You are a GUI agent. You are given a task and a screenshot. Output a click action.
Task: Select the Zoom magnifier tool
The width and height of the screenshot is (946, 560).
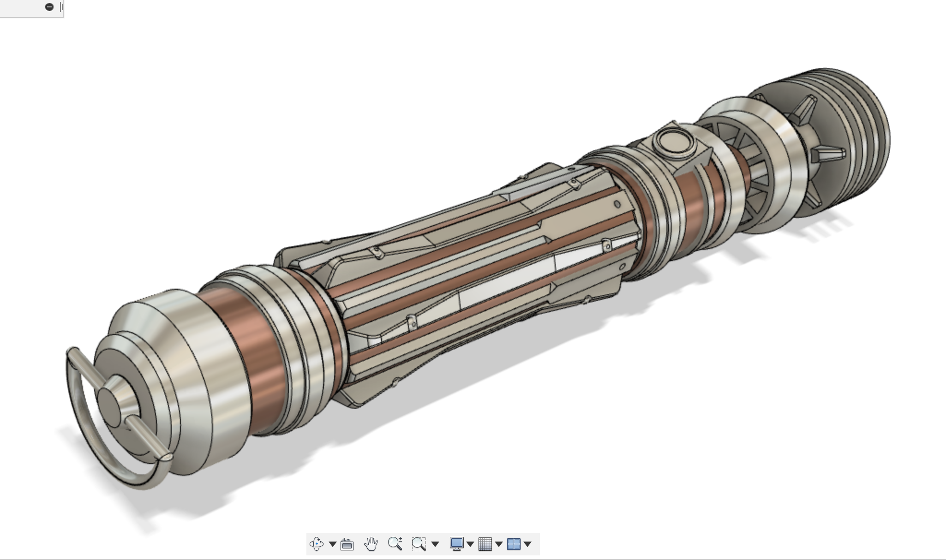pos(395,544)
